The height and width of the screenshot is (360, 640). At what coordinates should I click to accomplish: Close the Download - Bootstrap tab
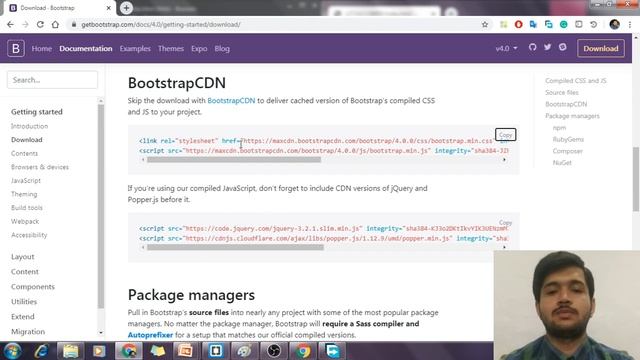[x=109, y=8]
